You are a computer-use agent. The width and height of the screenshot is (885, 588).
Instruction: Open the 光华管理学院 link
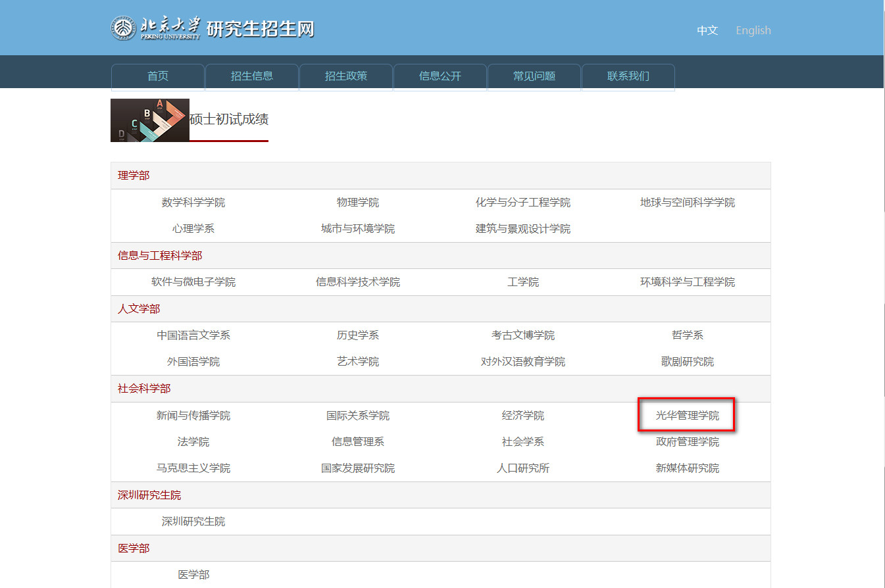(x=687, y=416)
